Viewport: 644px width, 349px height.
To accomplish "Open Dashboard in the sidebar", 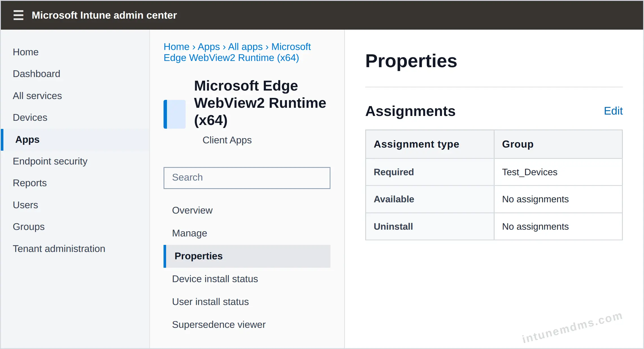I will pos(36,74).
